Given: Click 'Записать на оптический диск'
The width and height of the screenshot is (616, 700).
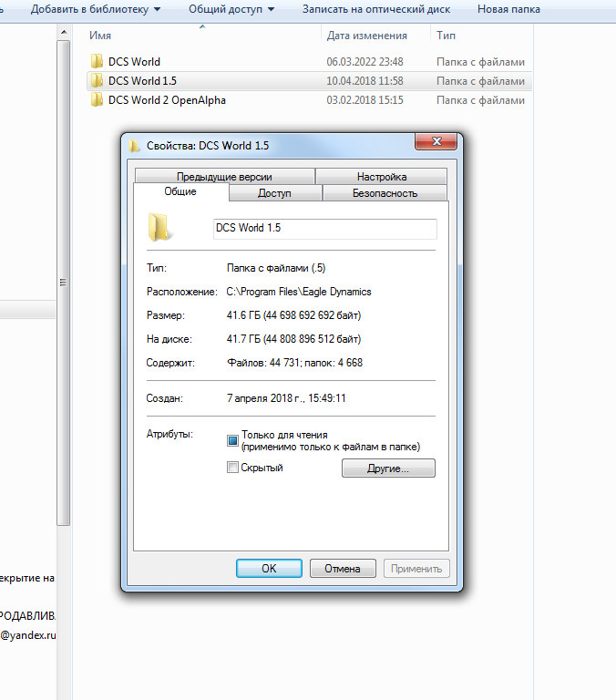Looking at the screenshot, I should pyautogui.click(x=376, y=9).
